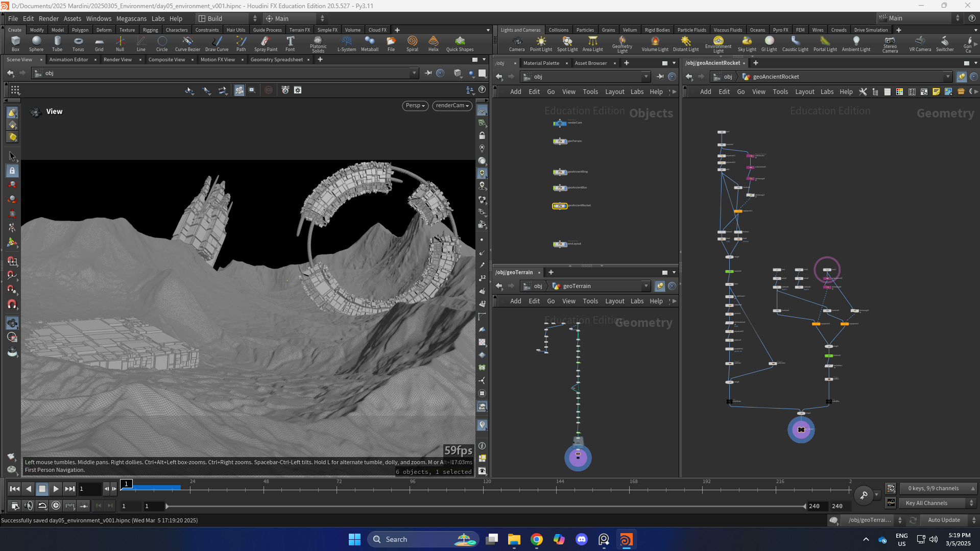Click the timeline current frame marker
The width and height of the screenshot is (980, 551).
[x=126, y=484]
